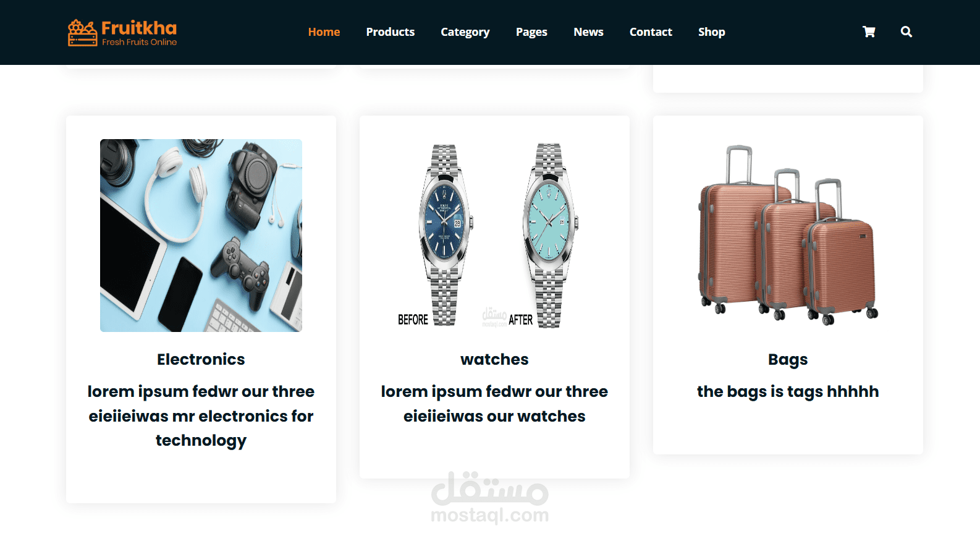The image size is (980, 536).
Task: Open the Electronics product image
Action: pos(201,236)
